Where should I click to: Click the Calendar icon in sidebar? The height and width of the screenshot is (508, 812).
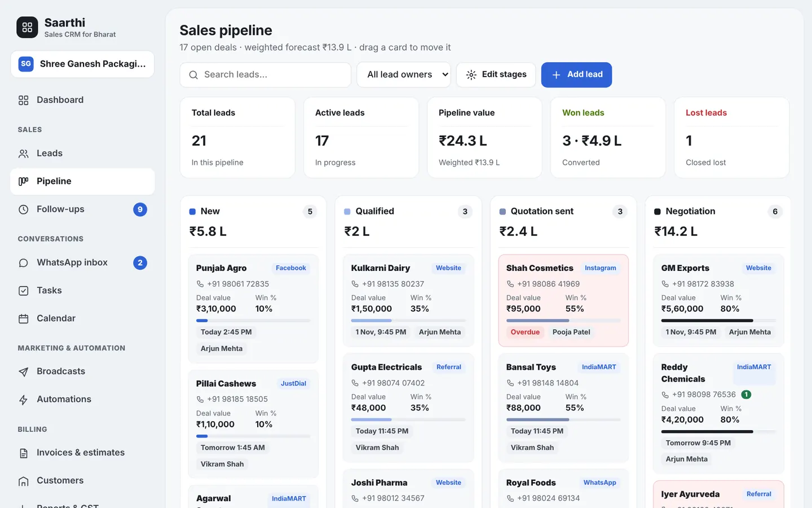pos(23,319)
